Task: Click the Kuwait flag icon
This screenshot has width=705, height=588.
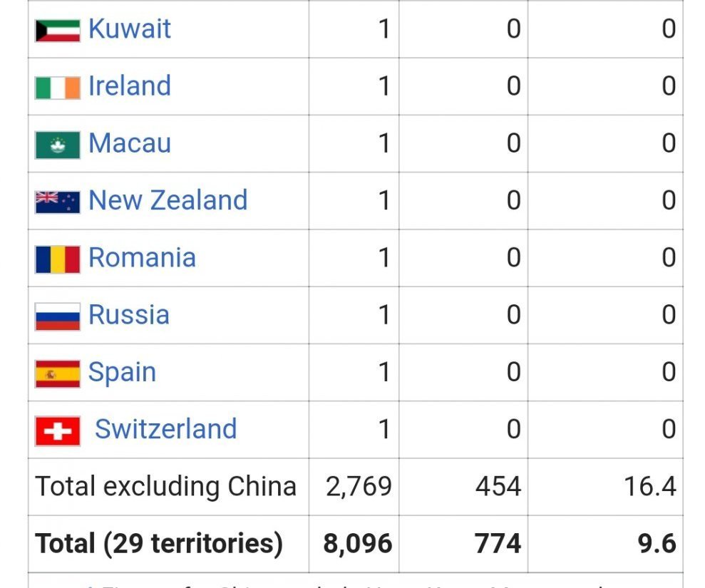Action: [x=57, y=30]
